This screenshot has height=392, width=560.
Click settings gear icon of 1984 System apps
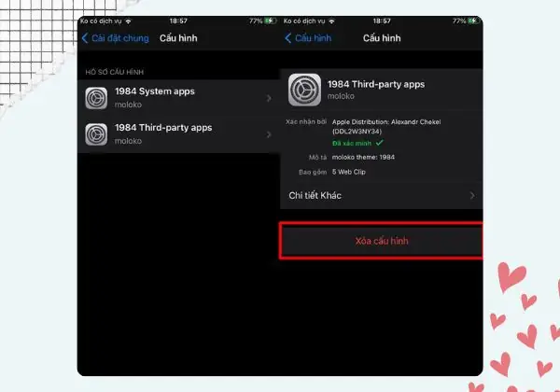tap(96, 98)
